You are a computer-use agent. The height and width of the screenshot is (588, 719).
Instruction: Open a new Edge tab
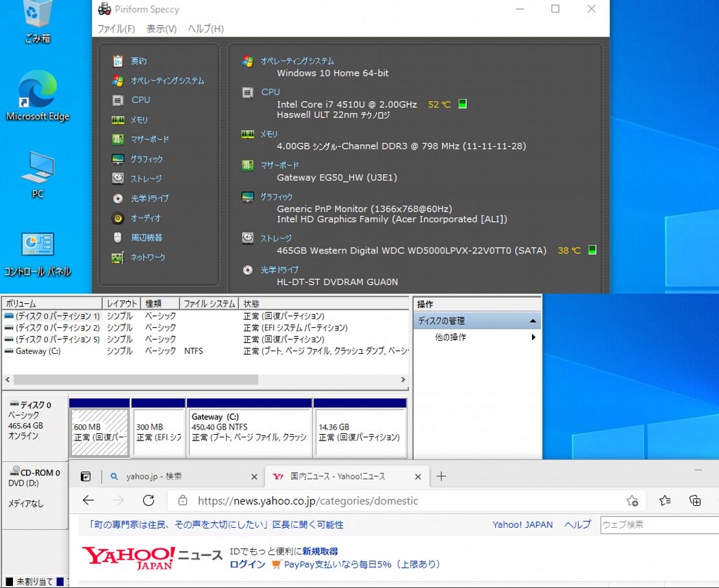pos(441,476)
